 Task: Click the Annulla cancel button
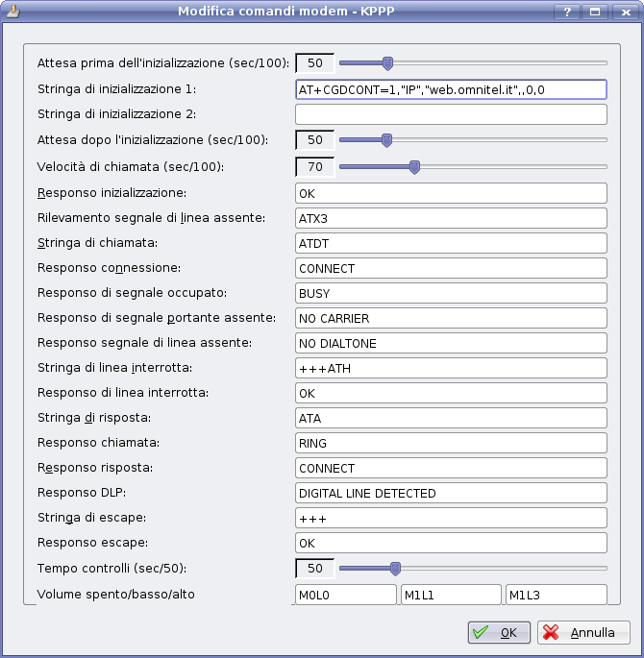click(x=583, y=633)
